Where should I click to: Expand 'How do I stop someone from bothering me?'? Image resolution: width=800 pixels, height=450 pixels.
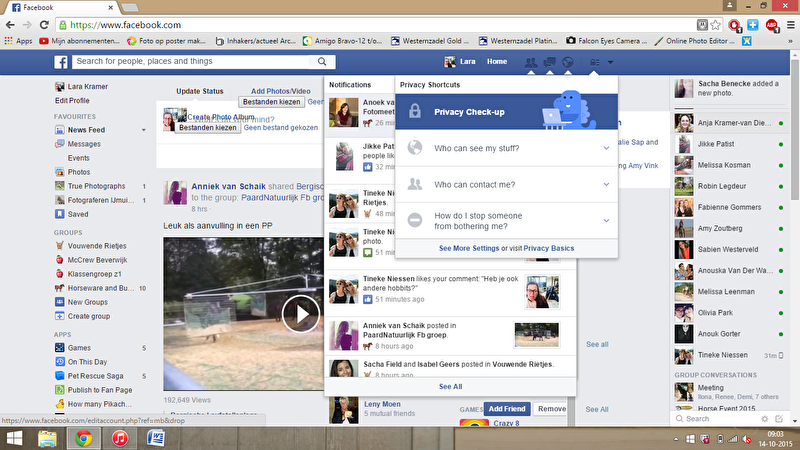click(x=506, y=220)
